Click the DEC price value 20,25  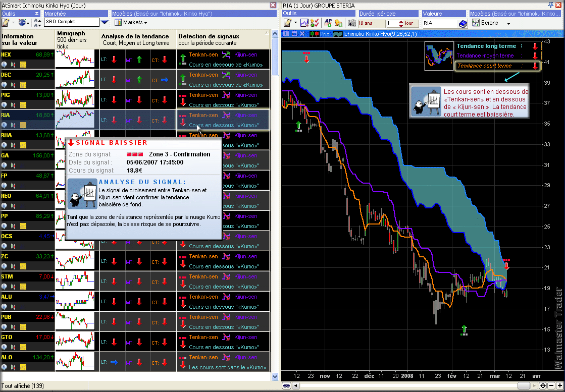tap(42, 75)
